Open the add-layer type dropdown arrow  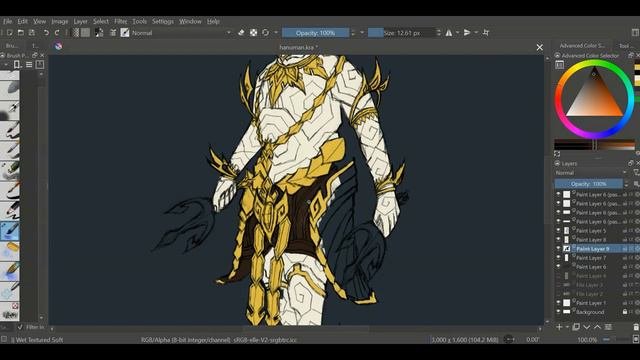[567, 327]
